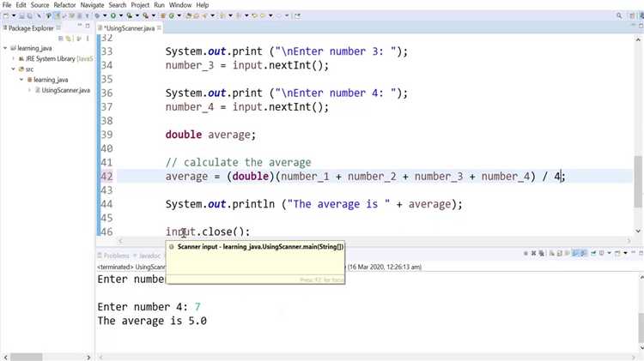Toggle Pin Console button

tap(593, 253)
